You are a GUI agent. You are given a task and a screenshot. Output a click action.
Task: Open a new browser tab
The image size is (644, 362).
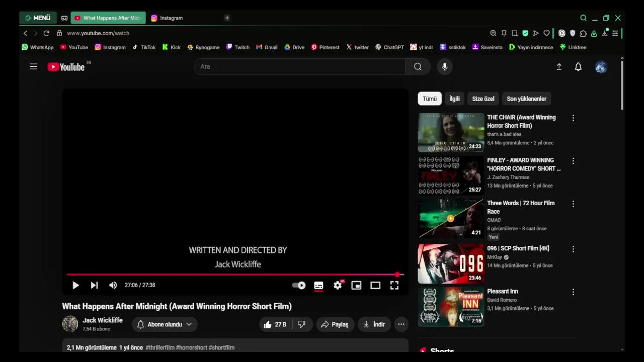coord(227,18)
